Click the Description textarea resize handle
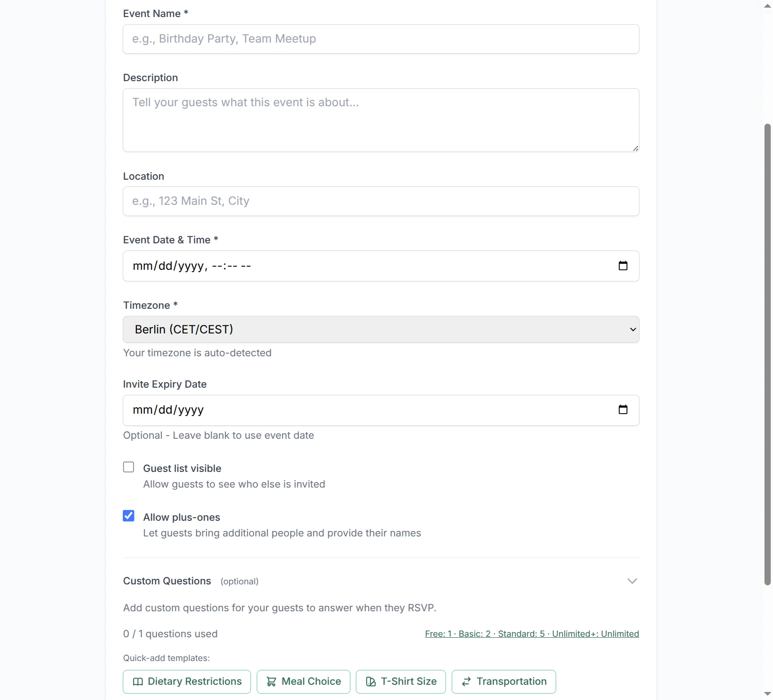 pos(635,148)
